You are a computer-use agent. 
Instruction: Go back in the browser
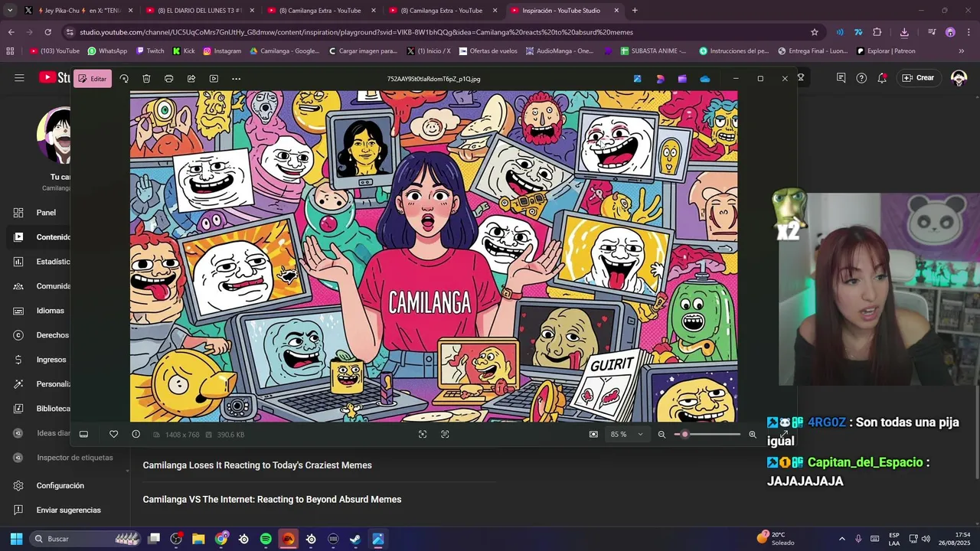coord(11,32)
